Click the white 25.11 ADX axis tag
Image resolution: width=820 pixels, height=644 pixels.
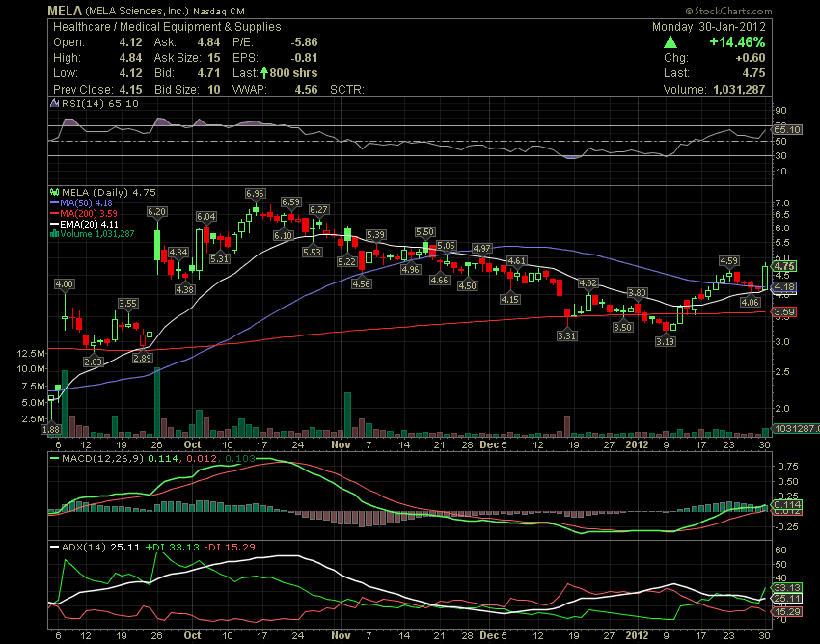[x=787, y=599]
